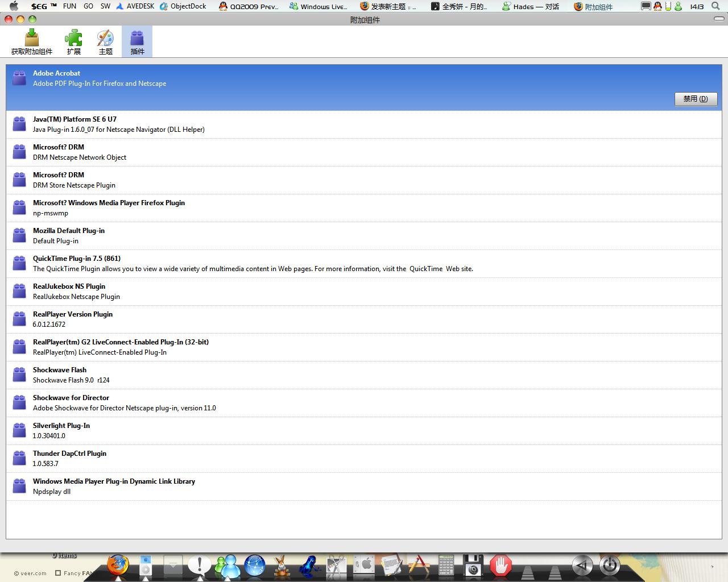Open the blue frog dock icon

309,566
